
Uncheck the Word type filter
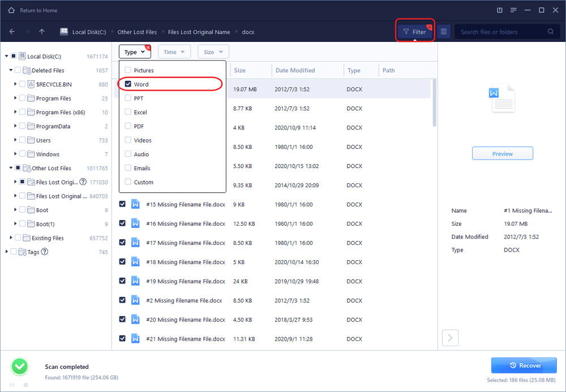coord(128,84)
